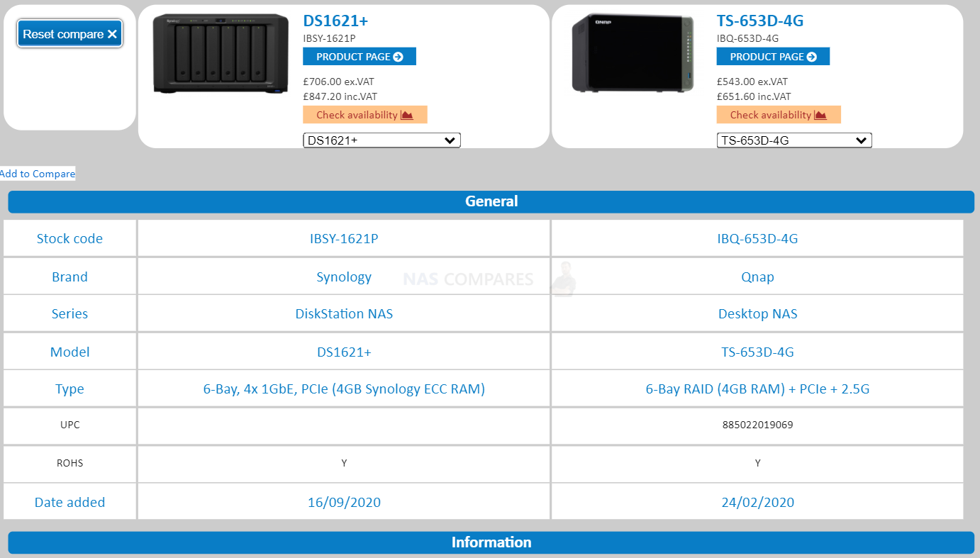Viewport: 980px width, 558px height.
Task: Click the chart icon on the DS1621+ availability button
Action: 407,115
